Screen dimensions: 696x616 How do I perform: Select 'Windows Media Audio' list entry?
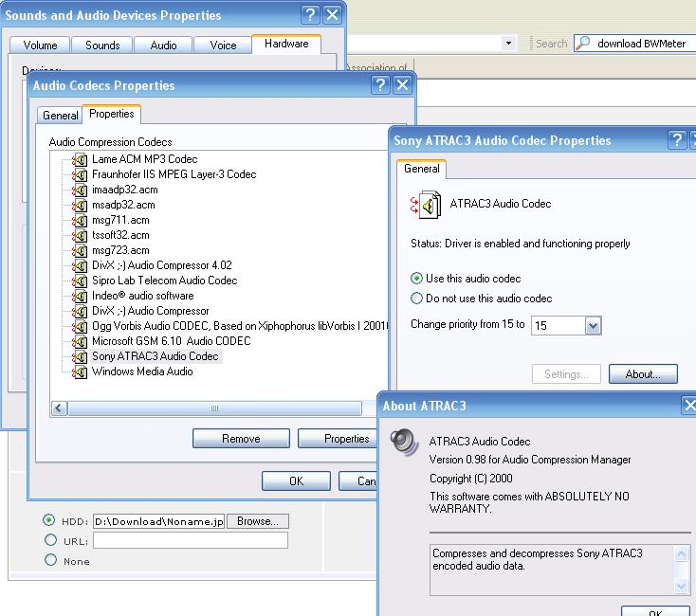click(x=142, y=371)
